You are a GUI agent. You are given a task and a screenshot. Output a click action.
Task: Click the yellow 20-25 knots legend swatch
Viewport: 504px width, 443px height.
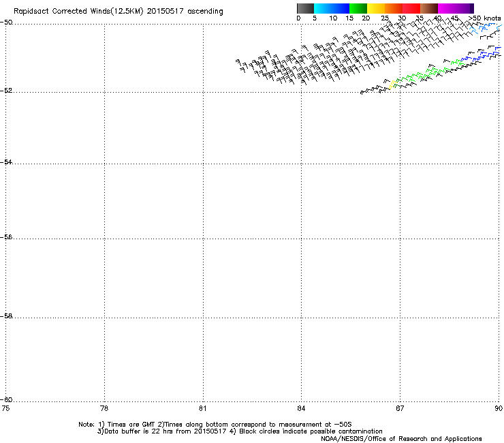376,8
